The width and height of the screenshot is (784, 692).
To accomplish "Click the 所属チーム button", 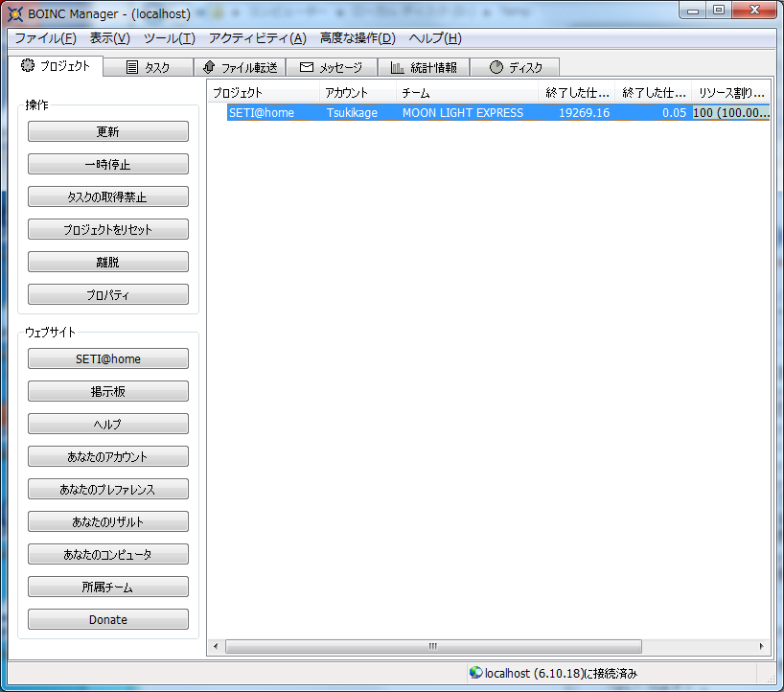I will [108, 586].
